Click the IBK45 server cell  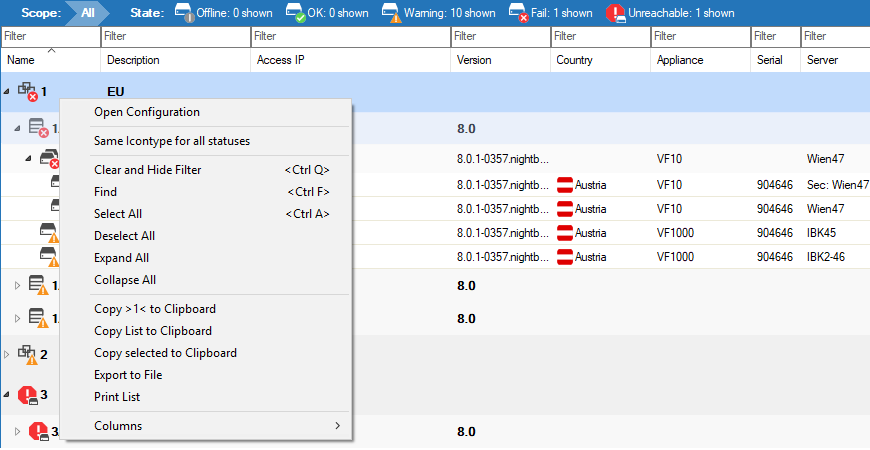[821, 233]
